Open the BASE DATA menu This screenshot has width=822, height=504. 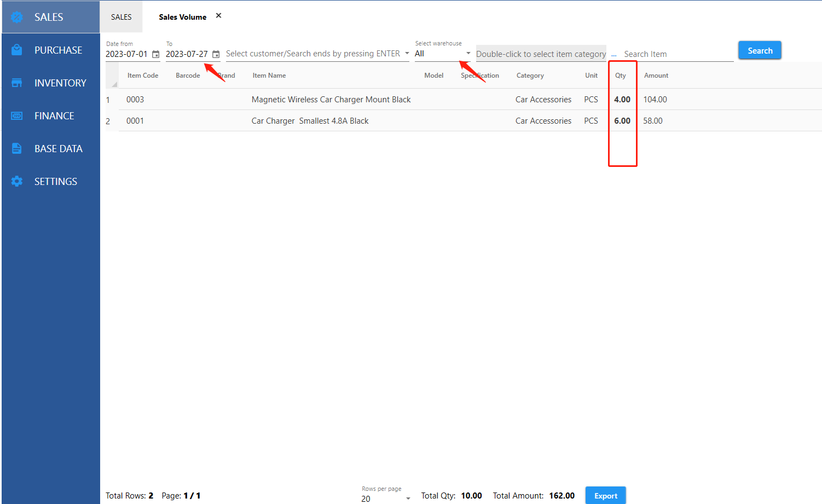click(x=51, y=148)
